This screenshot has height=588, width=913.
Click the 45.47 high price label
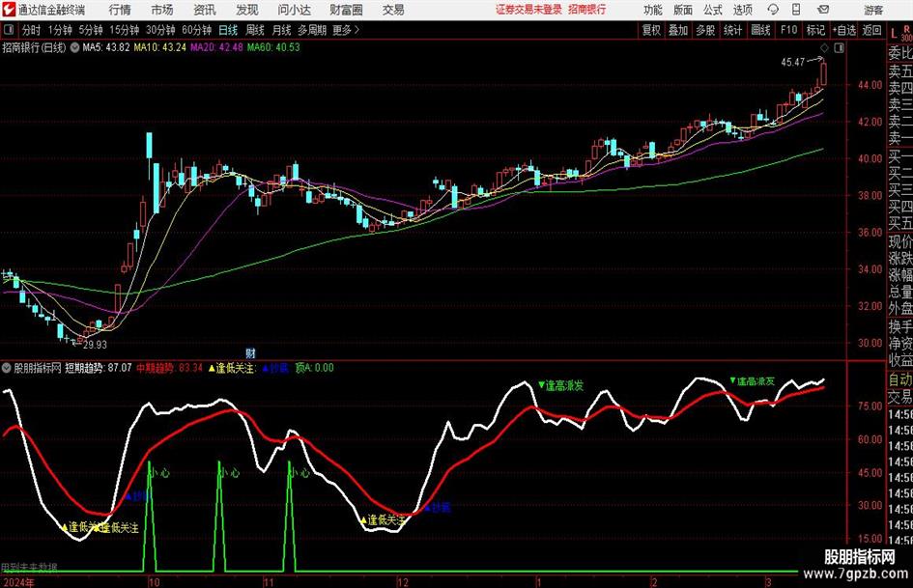click(793, 62)
